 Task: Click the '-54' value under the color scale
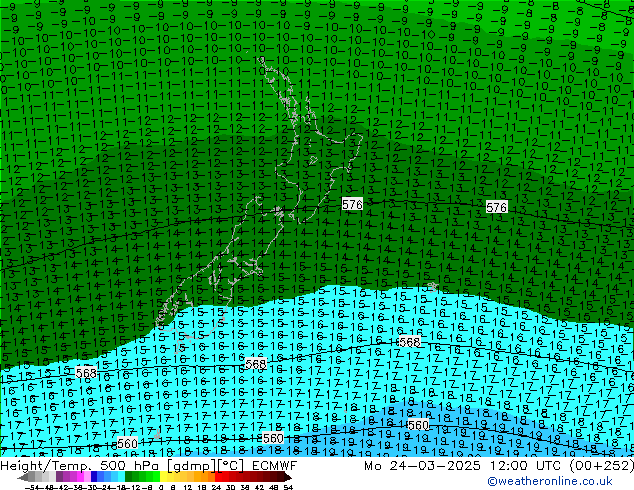coord(32,487)
